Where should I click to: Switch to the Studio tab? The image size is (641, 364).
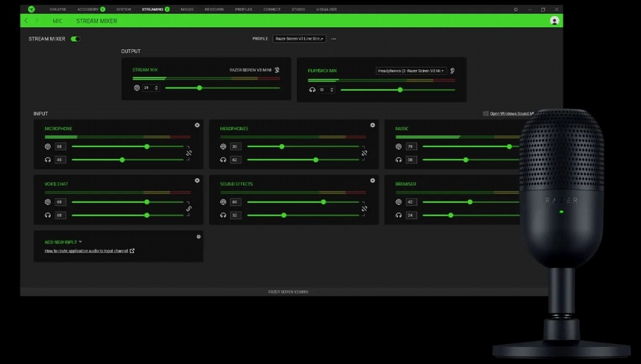(x=298, y=9)
